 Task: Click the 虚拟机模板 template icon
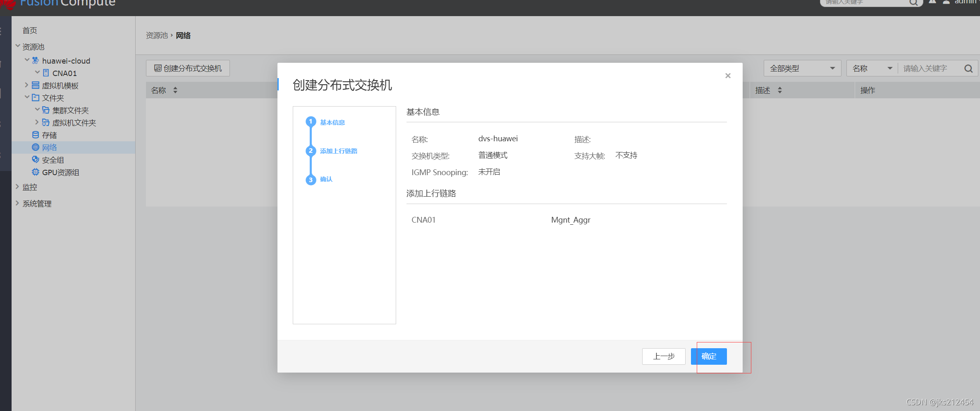(35, 85)
